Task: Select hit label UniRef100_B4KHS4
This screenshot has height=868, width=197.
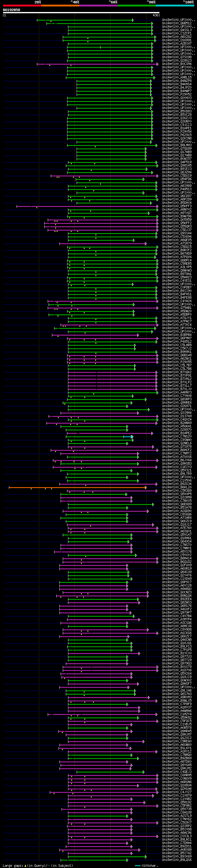Action: [x=177, y=84]
